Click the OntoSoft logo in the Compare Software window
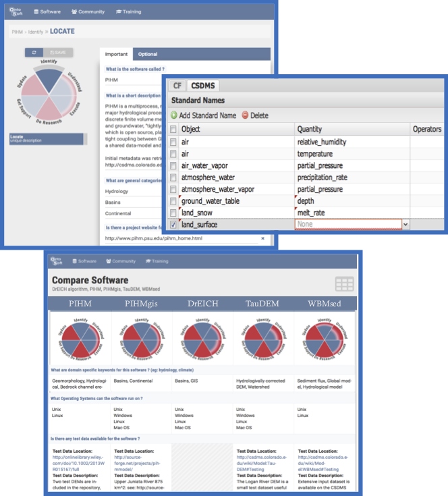Image resolution: width=448 pixels, height=496 pixels. [x=57, y=261]
